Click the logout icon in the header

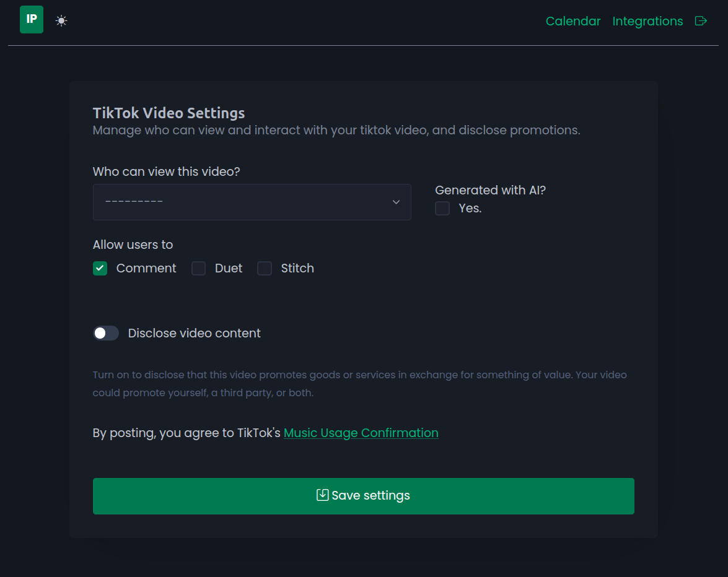point(701,21)
